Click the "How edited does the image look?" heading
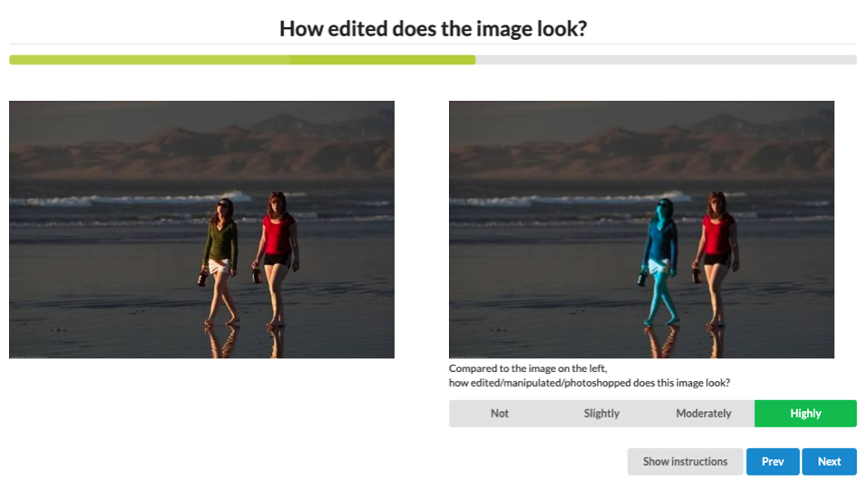The width and height of the screenshot is (868, 491). pos(433,29)
